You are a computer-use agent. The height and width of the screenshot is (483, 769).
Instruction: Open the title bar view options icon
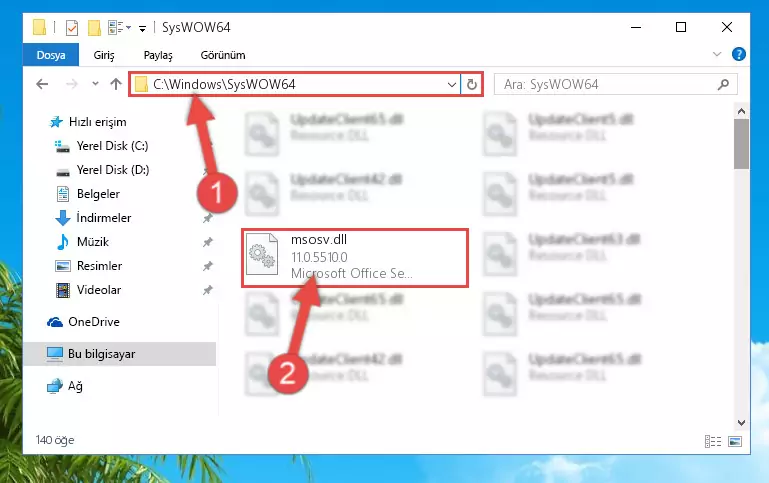[x=116, y=27]
